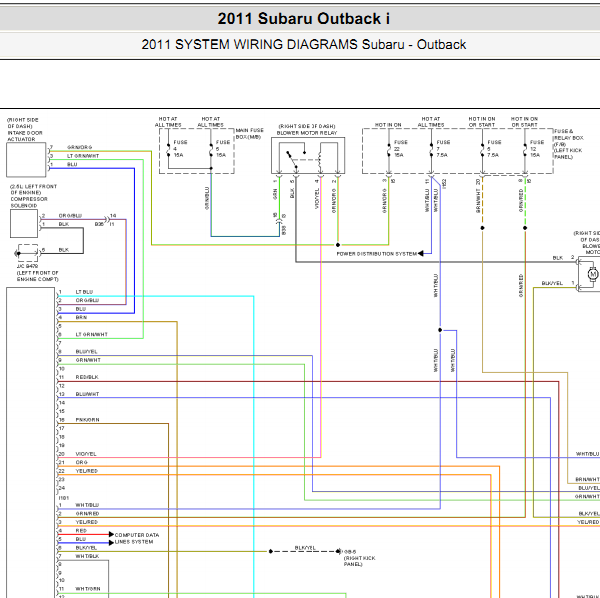Click the HOT IN ON label above fuse 22
The height and width of the screenshot is (598, 600).
point(388,125)
